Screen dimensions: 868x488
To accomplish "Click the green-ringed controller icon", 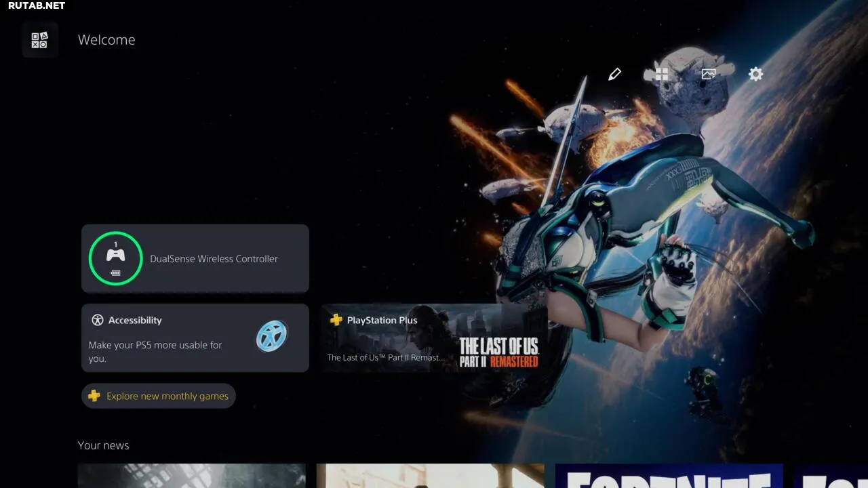I will [x=115, y=257].
